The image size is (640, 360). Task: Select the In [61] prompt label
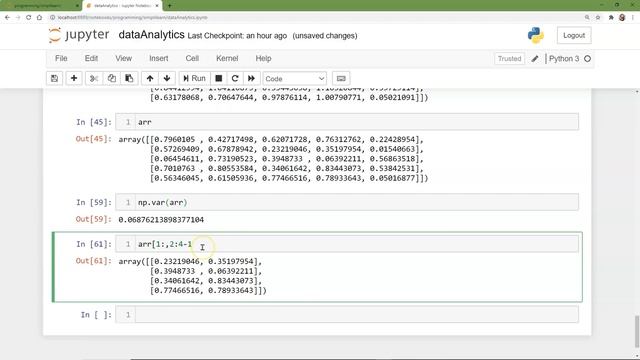point(94,244)
